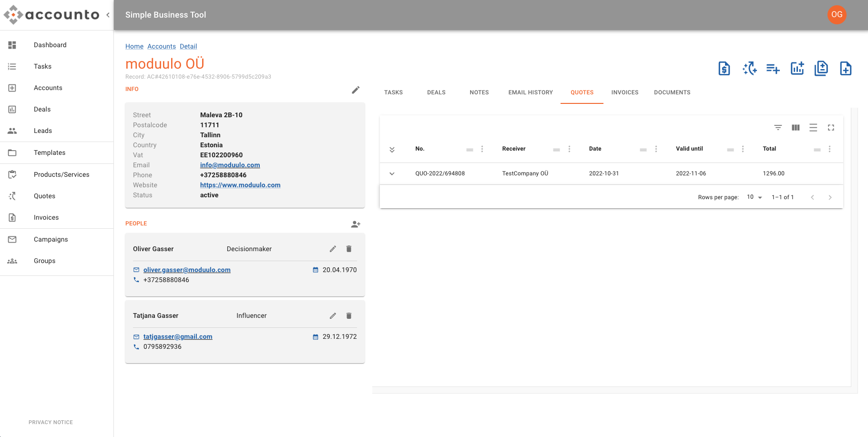Collapse the sidebar using the chevron
This screenshot has height=437, width=868.
(108, 15)
